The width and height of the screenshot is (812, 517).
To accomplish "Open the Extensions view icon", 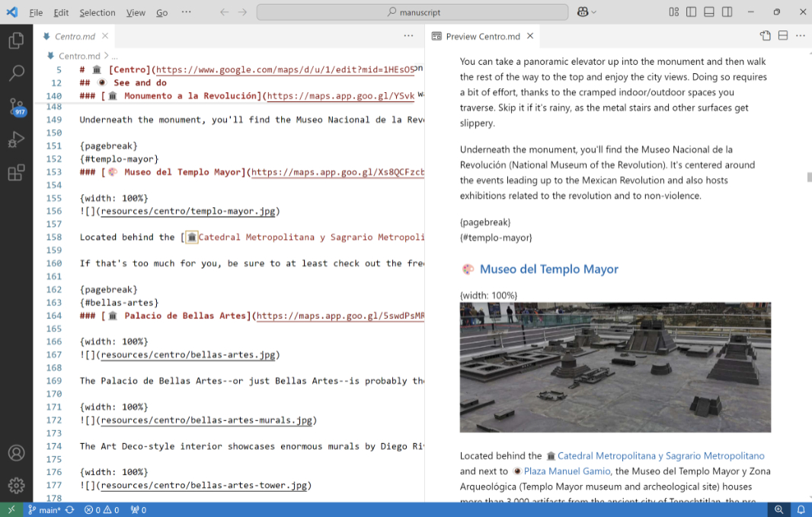I will [x=16, y=172].
